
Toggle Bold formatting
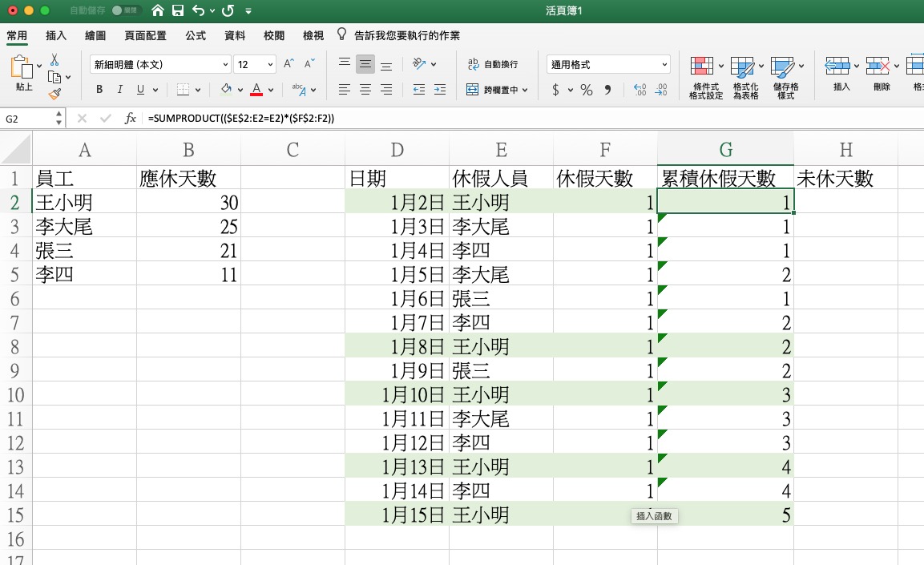tap(99, 90)
